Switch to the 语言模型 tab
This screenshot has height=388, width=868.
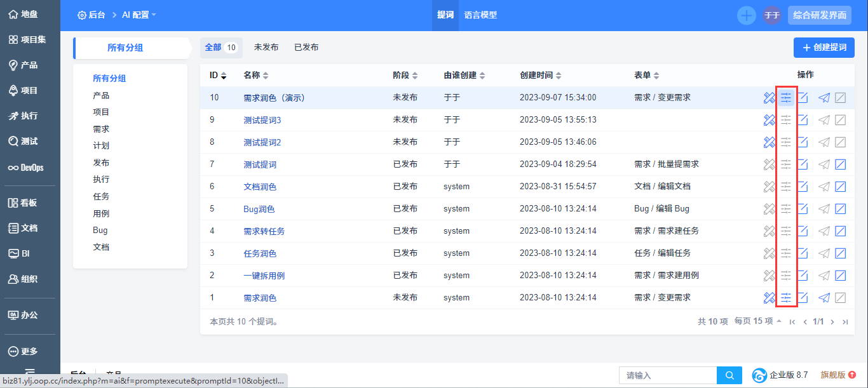[x=480, y=15]
